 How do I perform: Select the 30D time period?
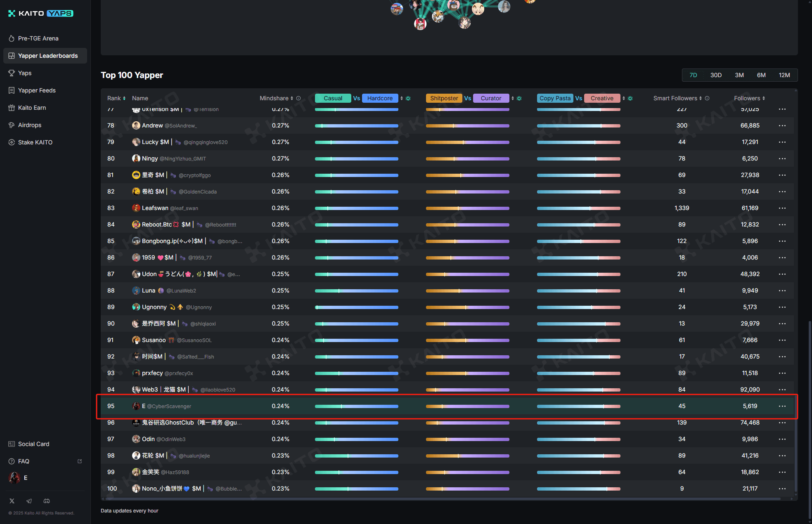[716, 75]
